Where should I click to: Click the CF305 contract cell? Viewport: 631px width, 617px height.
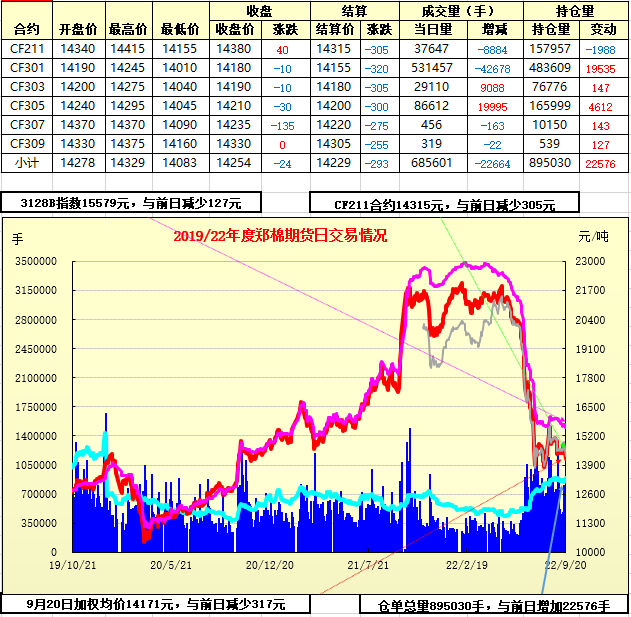click(x=27, y=106)
